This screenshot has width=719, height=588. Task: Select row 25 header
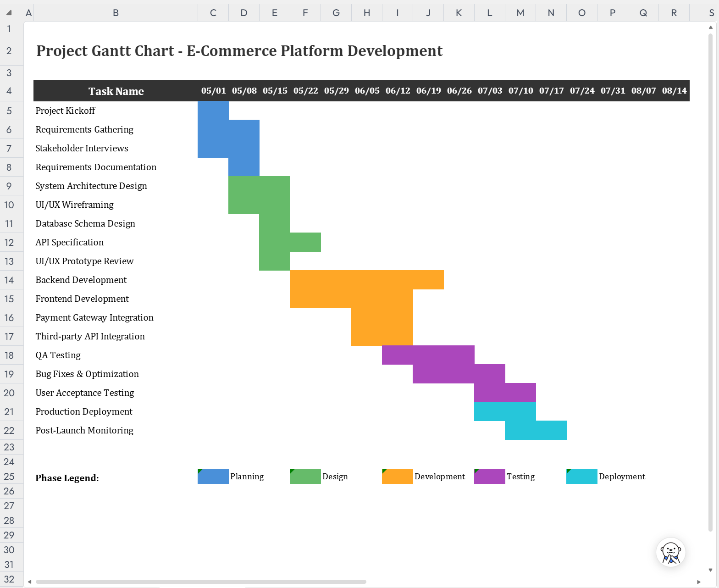[x=9, y=476]
